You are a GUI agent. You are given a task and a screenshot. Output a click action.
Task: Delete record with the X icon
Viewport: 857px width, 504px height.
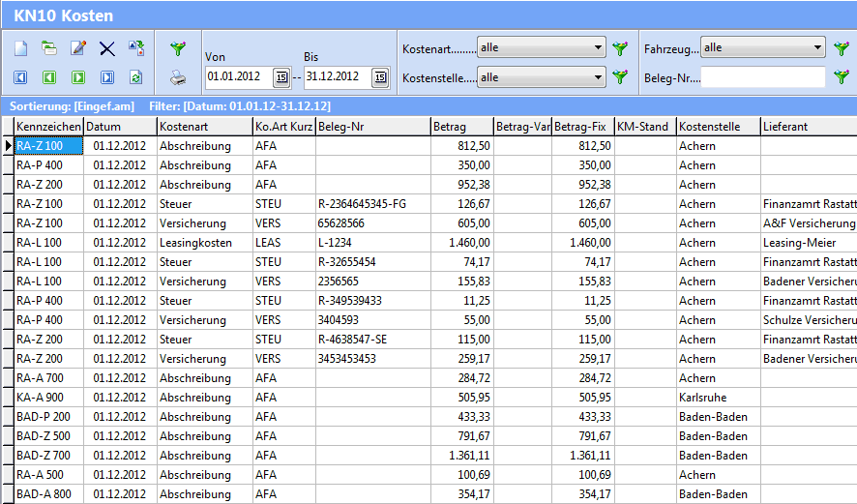coord(107,47)
